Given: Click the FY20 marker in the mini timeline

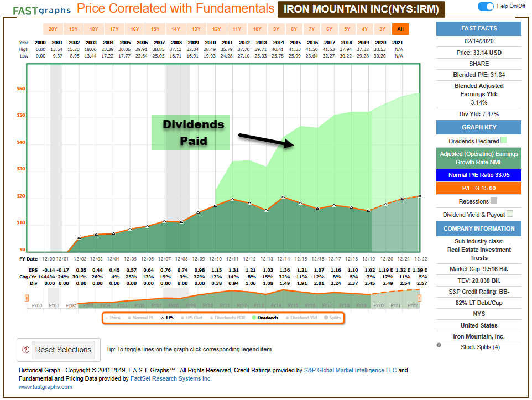Looking at the screenshot, I should click(378, 305).
